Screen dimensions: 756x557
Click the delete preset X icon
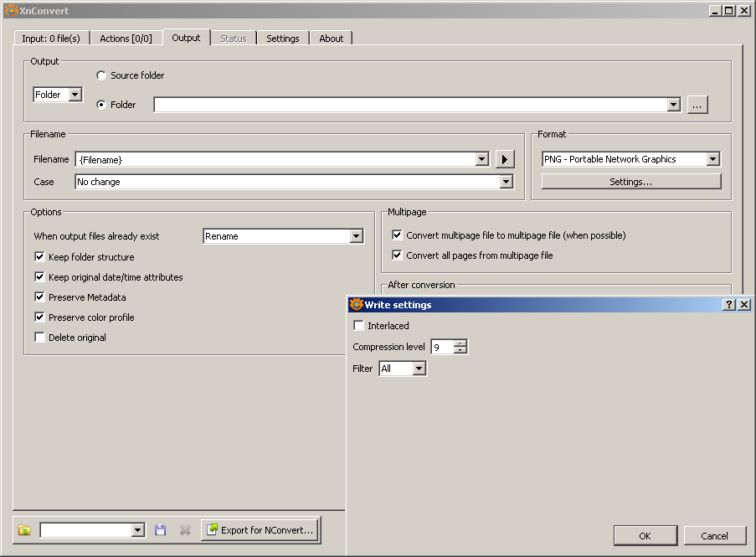185,530
